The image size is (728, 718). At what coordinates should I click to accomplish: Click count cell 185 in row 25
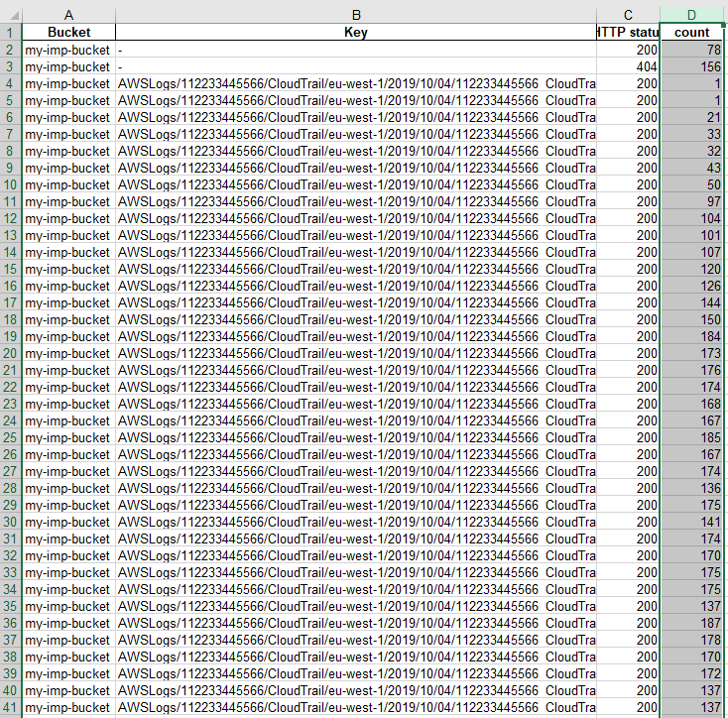point(691,437)
